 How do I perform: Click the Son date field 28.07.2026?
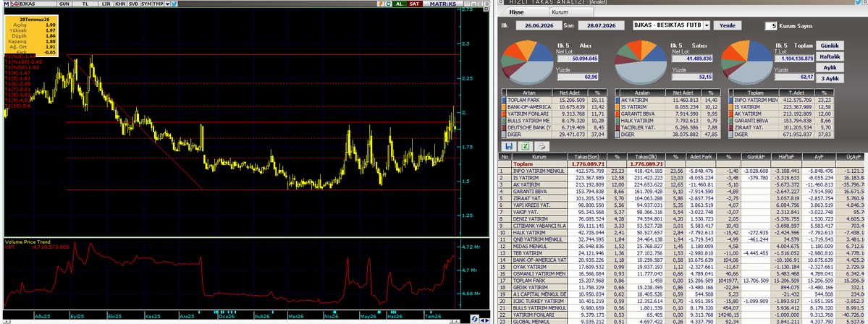point(600,25)
